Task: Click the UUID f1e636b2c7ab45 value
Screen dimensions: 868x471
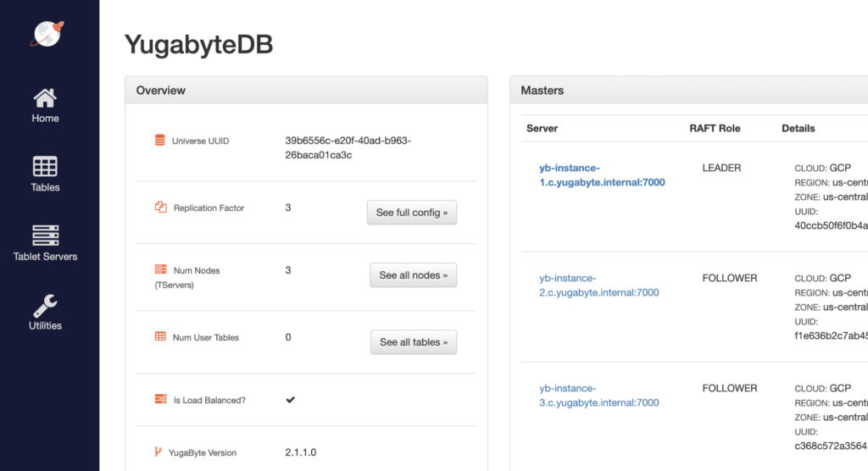Action: (831, 335)
